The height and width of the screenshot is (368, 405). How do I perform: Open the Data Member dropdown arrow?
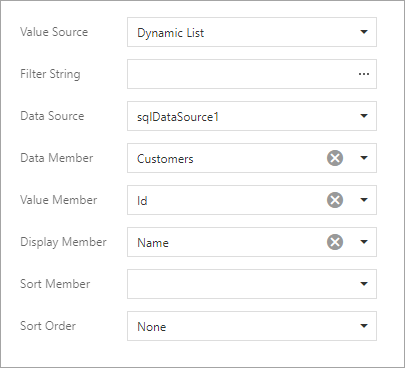[x=364, y=158]
